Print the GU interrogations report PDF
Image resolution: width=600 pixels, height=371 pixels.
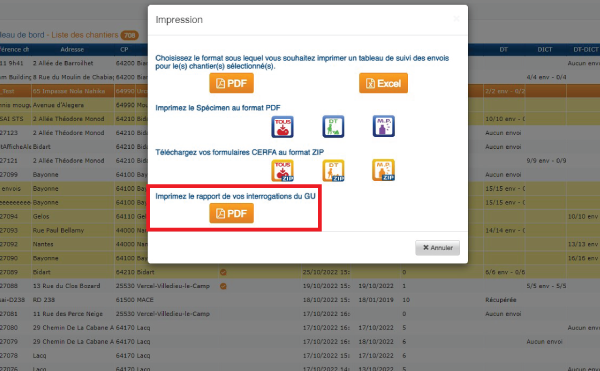pyautogui.click(x=231, y=213)
